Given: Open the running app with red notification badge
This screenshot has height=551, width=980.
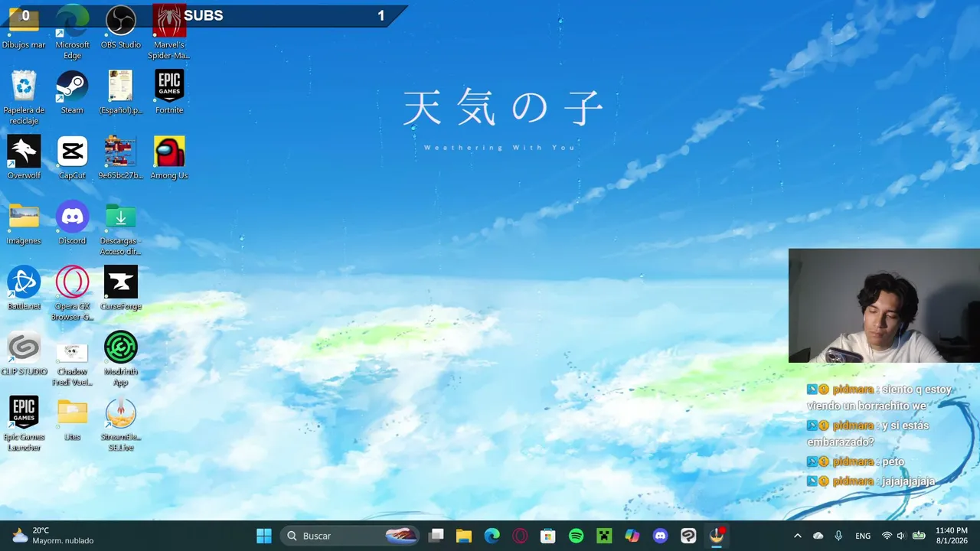Looking at the screenshot, I should [717, 536].
